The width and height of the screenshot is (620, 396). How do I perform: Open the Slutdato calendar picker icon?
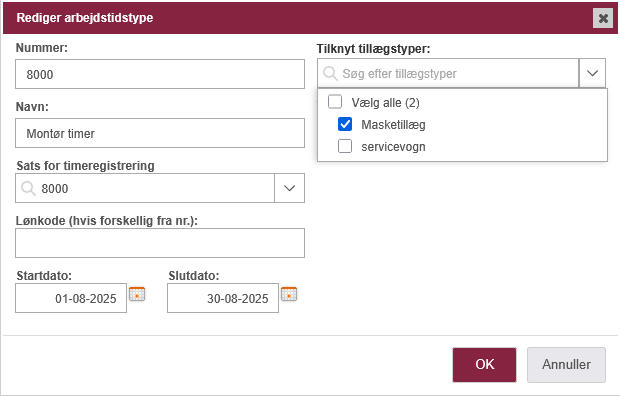tap(289, 294)
